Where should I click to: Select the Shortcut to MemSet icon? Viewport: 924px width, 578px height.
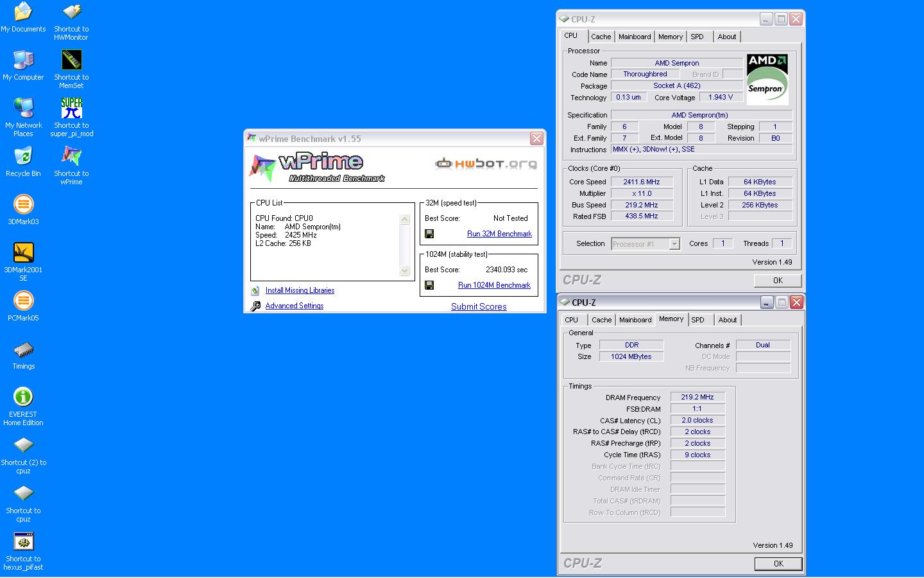71,69
